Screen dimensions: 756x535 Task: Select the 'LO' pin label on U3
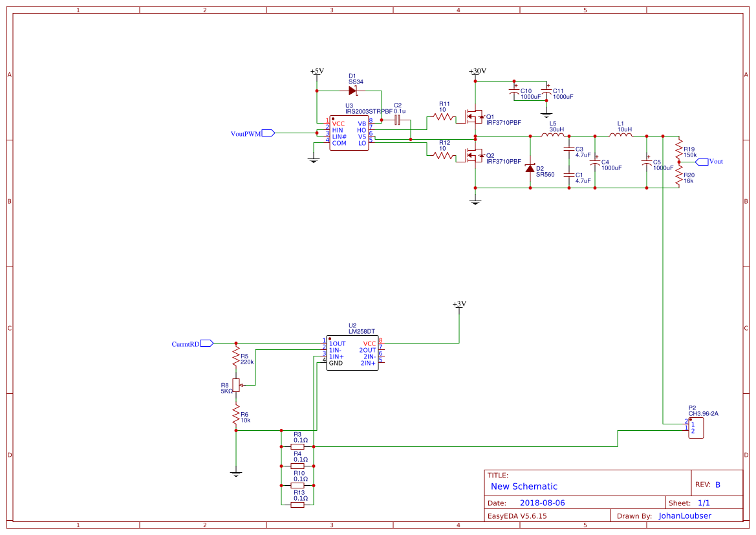pyautogui.click(x=362, y=143)
